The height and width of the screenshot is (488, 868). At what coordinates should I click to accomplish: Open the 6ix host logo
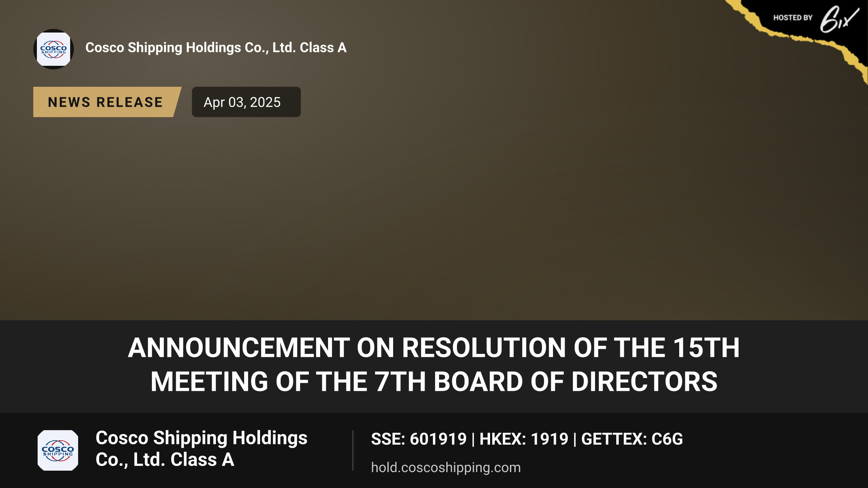839,19
